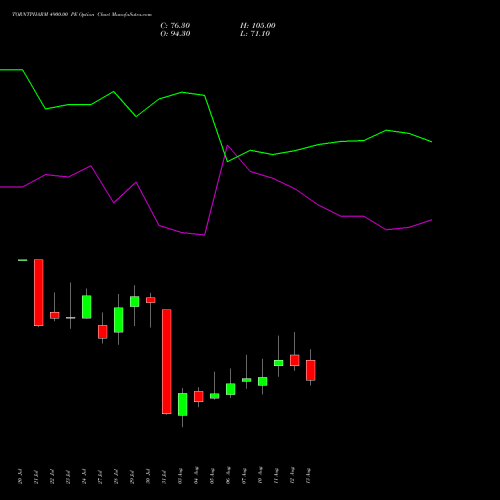
Task: Click the green candle for 03 Aug
Action: [x=183, y=404]
